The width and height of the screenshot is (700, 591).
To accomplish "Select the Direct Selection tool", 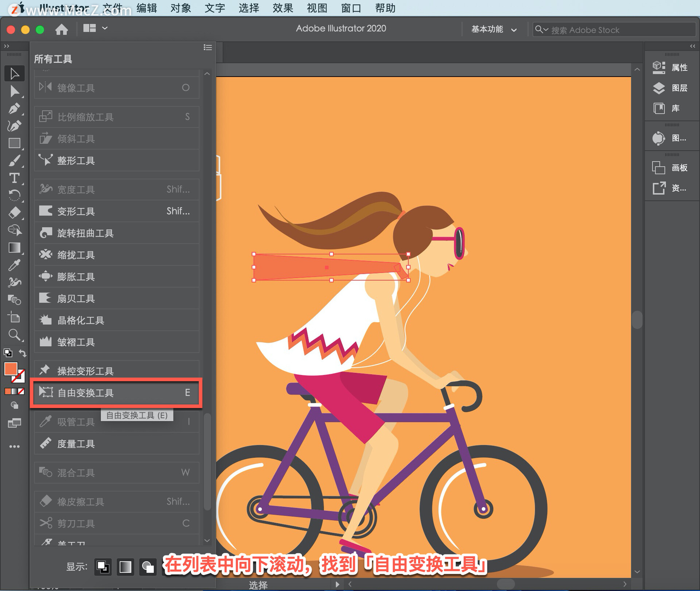I will tap(14, 91).
